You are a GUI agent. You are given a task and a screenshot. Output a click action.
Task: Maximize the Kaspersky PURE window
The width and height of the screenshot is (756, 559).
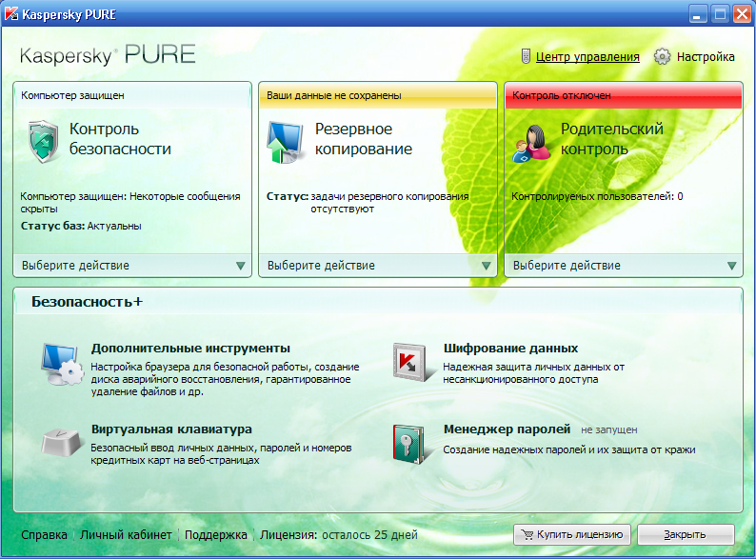(720, 14)
